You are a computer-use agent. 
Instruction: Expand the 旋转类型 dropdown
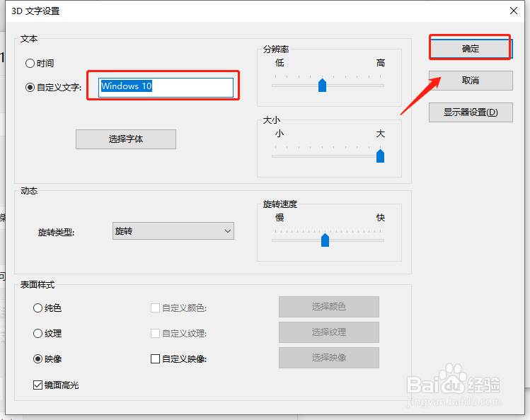(x=173, y=231)
